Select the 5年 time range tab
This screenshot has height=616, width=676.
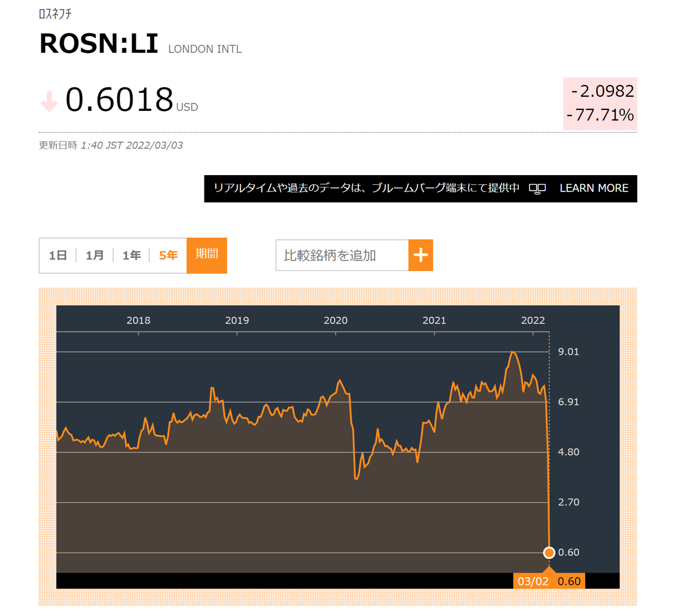(x=168, y=256)
